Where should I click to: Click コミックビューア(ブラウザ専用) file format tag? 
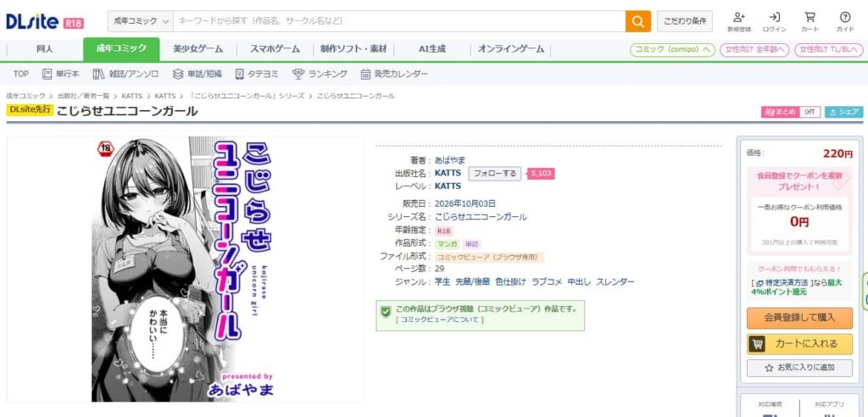coord(490,257)
